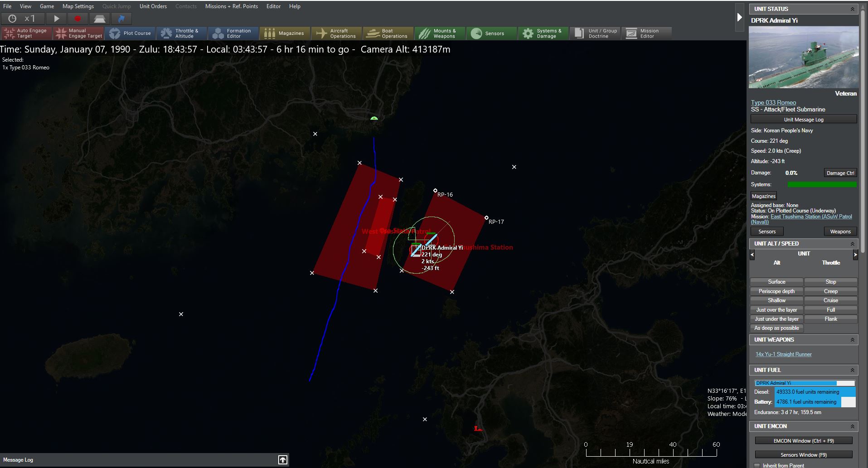Open the Map Settings menu

click(x=78, y=6)
